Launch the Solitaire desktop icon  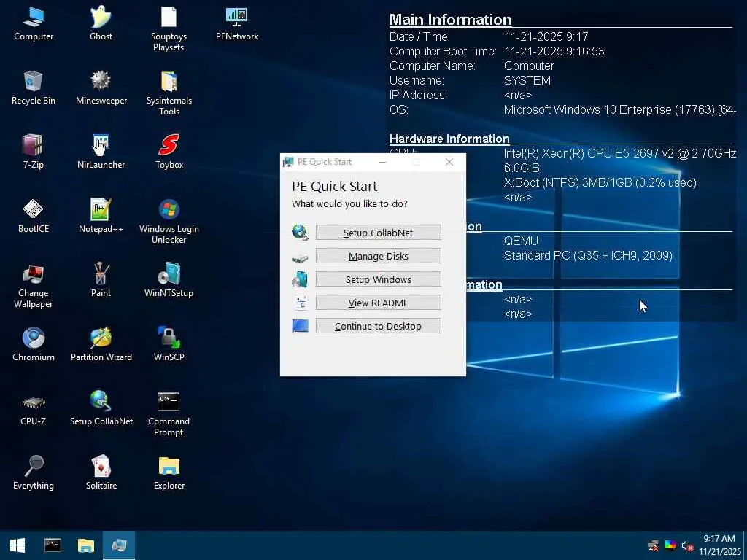coord(101,472)
